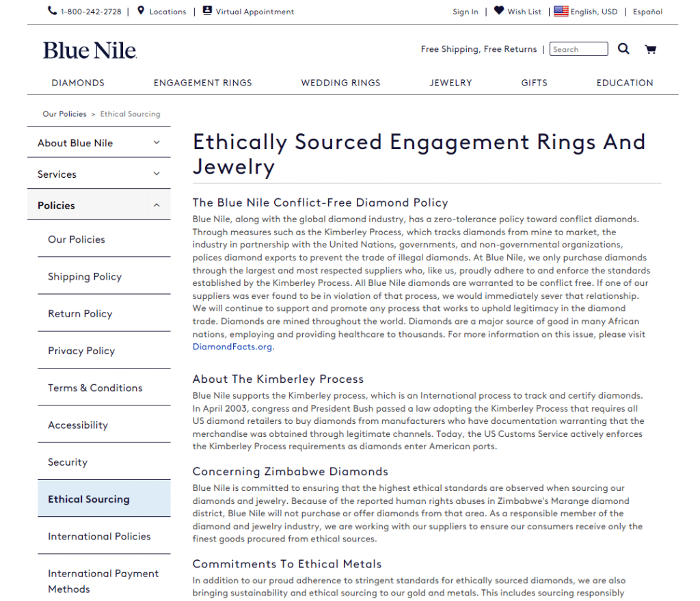Select International Policies in the sidebar
This screenshot has height=601, width=700.
pyautogui.click(x=104, y=536)
